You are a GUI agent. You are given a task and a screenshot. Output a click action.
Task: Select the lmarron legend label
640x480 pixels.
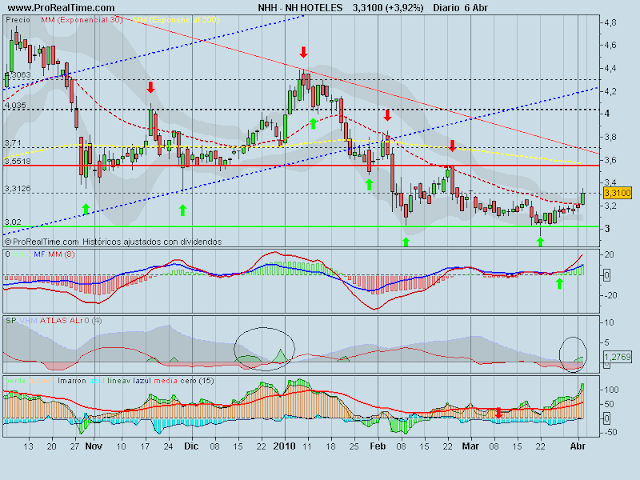tap(72, 380)
